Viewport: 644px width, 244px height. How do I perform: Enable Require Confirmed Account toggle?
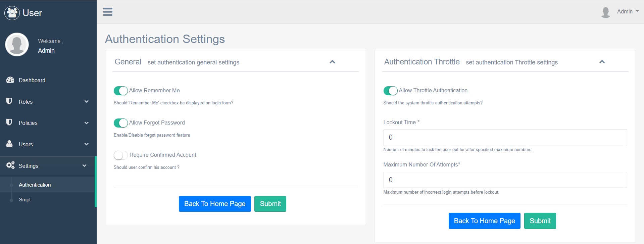[121, 155]
